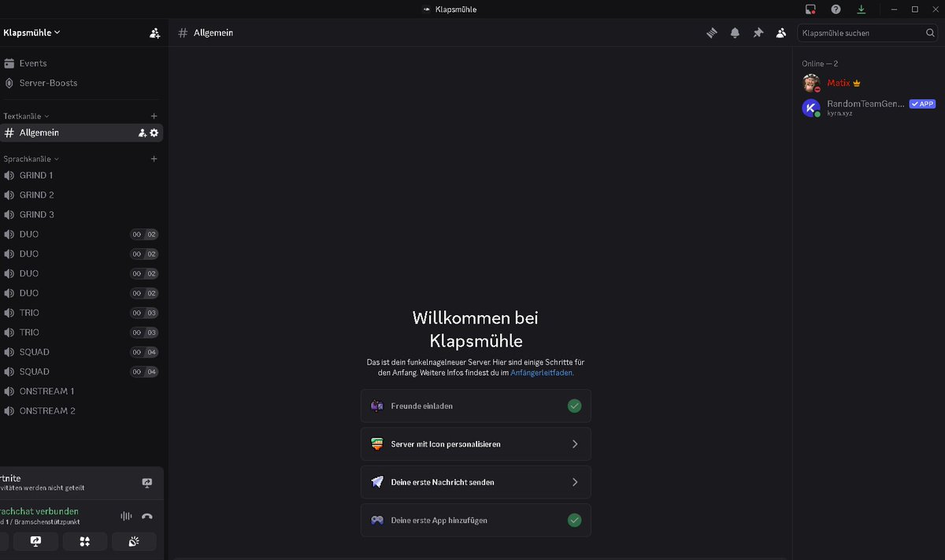This screenshot has height=560, width=945.
Task: Click the share screen button in voice panel
Action: 35,541
